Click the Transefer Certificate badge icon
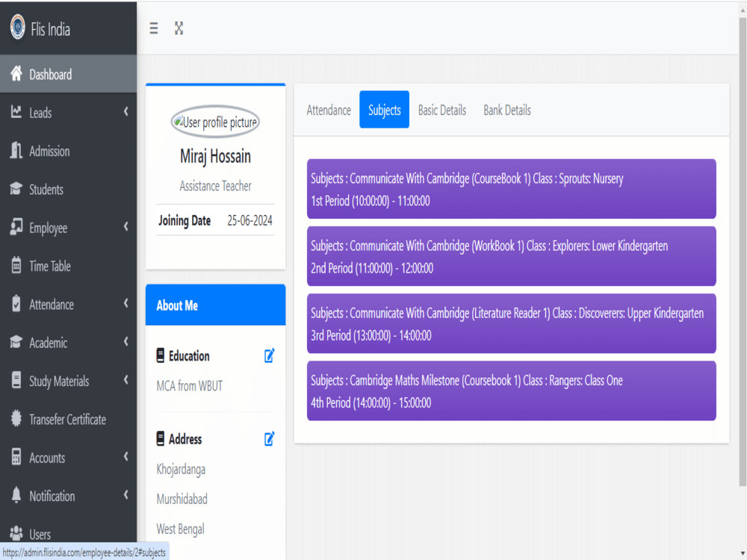The width and height of the screenshot is (747, 560). [16, 419]
